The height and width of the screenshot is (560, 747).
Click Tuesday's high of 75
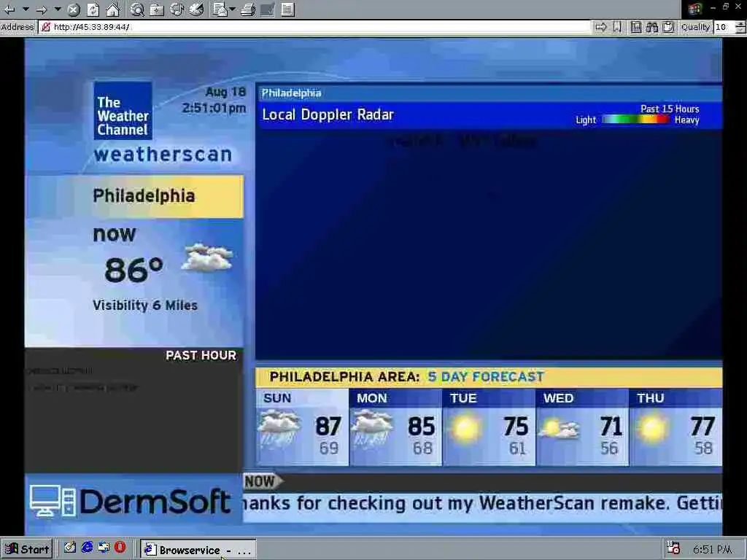516,426
